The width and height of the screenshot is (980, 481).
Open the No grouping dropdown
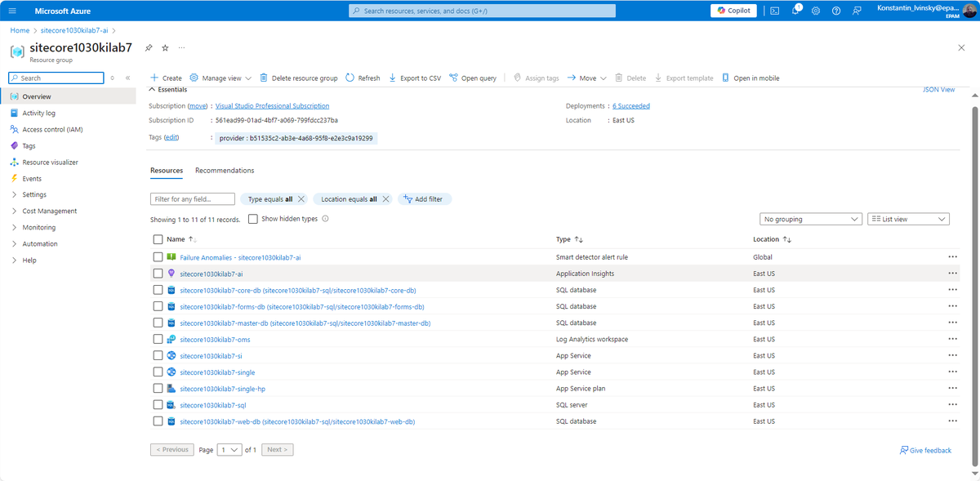point(811,218)
